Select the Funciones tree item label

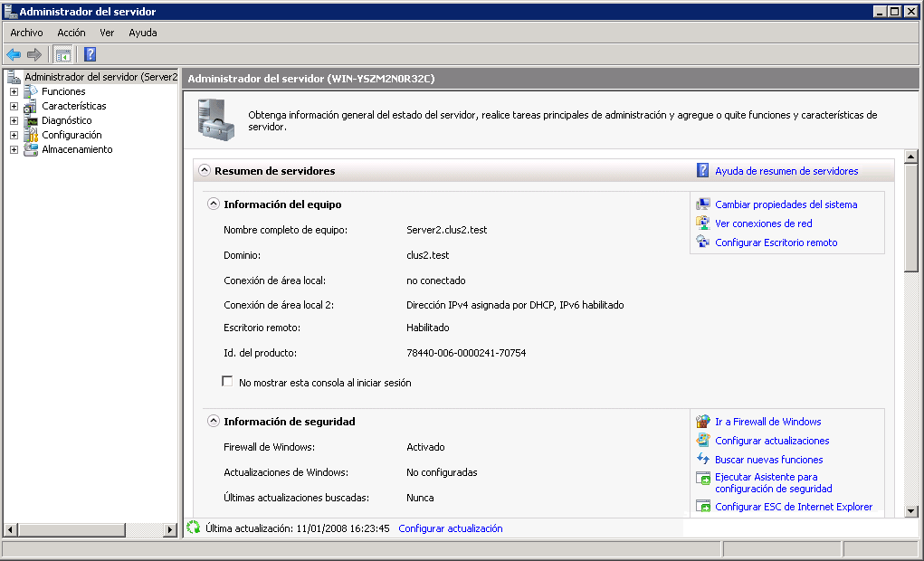(x=63, y=91)
